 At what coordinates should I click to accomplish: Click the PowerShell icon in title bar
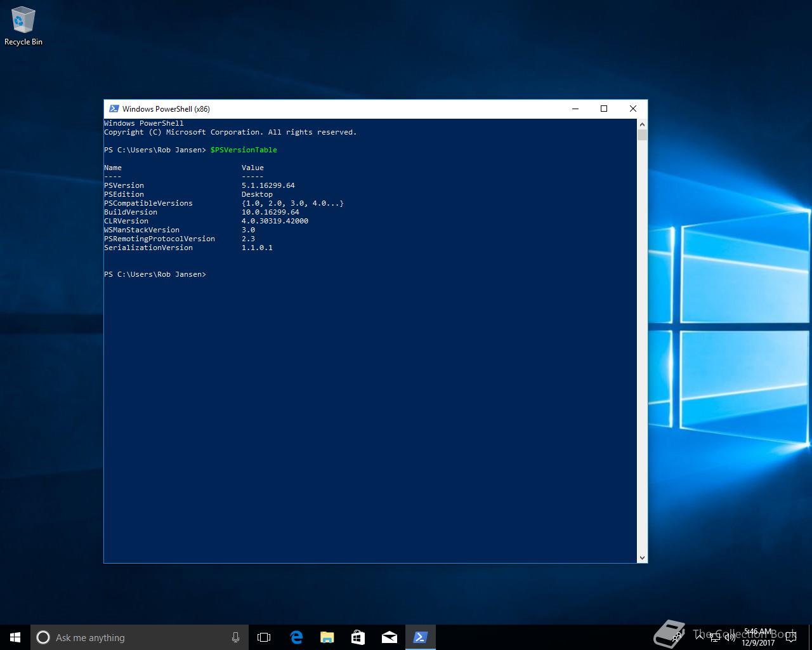[114, 109]
